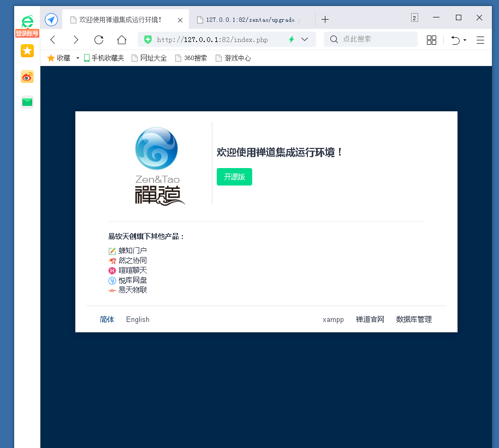Open the 蝉知门户 product icon
The image size is (499, 448).
[111, 250]
